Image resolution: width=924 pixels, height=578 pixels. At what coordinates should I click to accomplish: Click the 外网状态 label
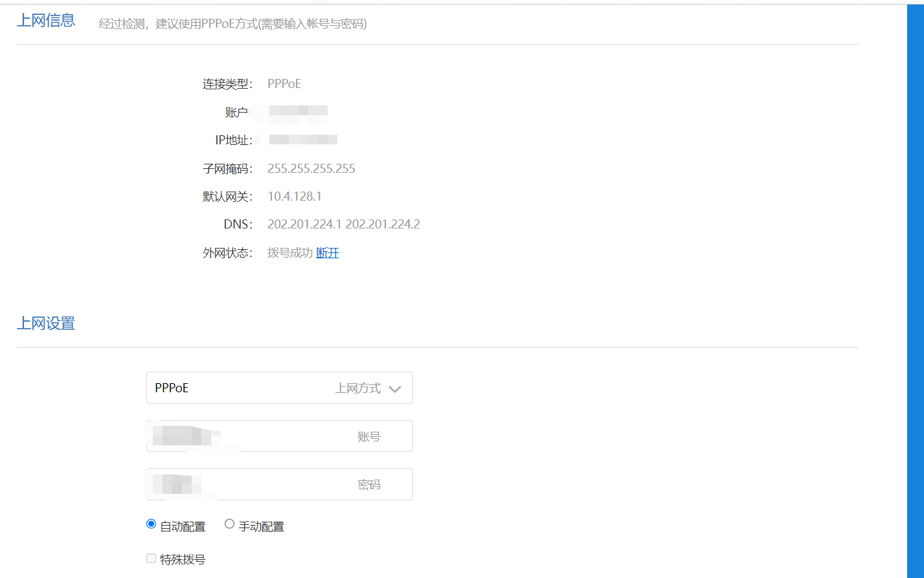click(x=227, y=253)
